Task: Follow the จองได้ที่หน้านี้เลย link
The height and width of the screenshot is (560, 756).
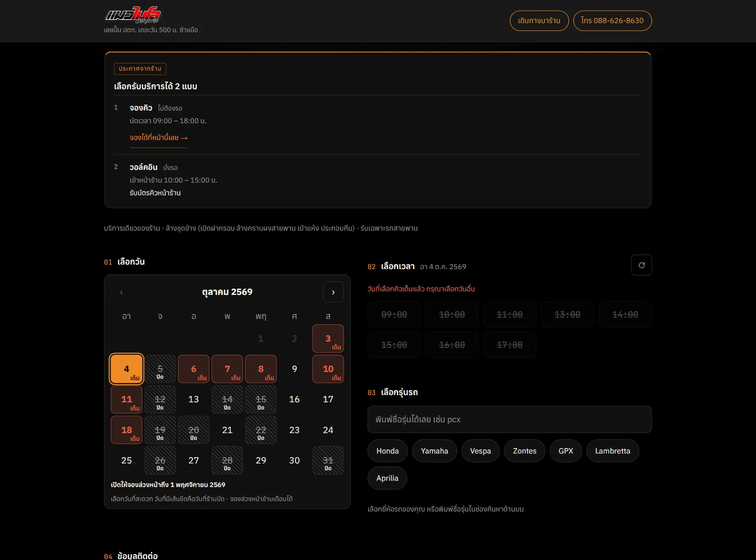Action: [x=158, y=138]
